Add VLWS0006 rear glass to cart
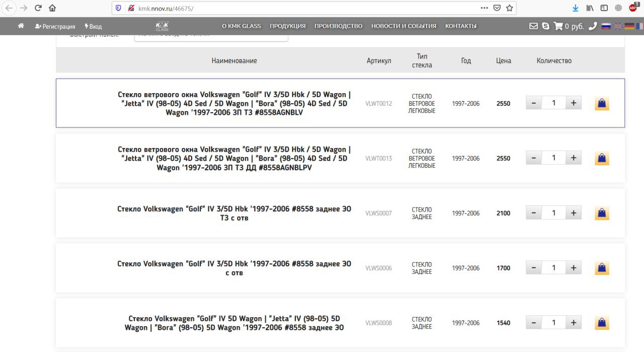644x352 pixels. pyautogui.click(x=602, y=268)
